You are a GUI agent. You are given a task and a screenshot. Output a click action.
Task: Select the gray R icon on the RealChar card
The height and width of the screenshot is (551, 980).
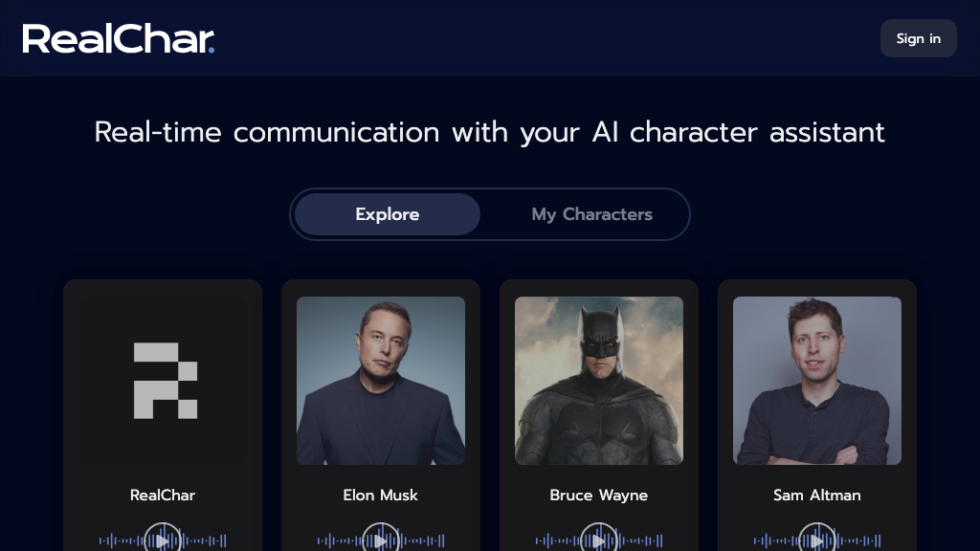165,381
